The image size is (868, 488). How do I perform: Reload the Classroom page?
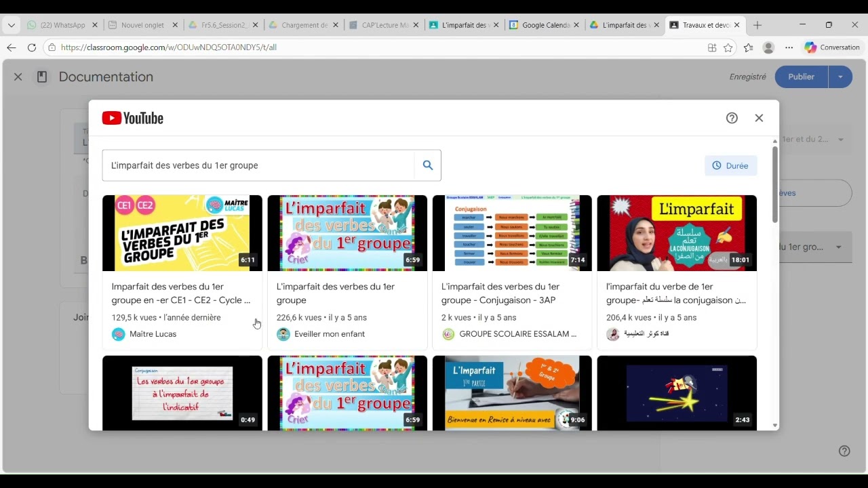click(32, 47)
